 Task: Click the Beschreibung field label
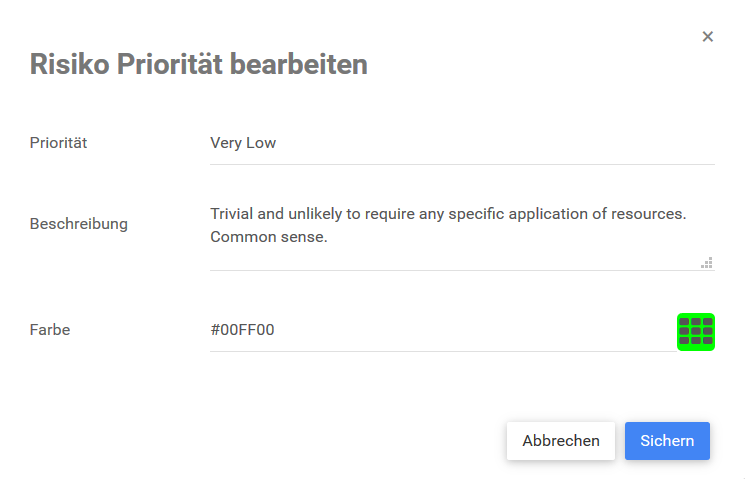(x=79, y=224)
